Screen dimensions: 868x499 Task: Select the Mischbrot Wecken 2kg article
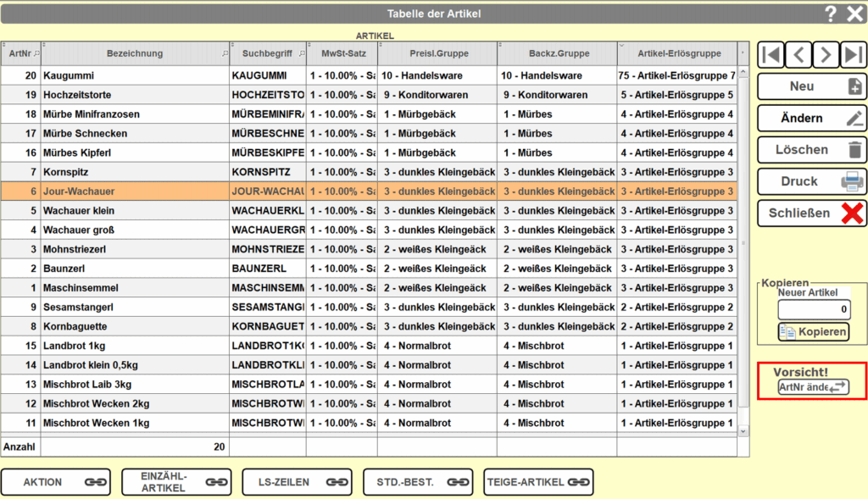click(369, 404)
